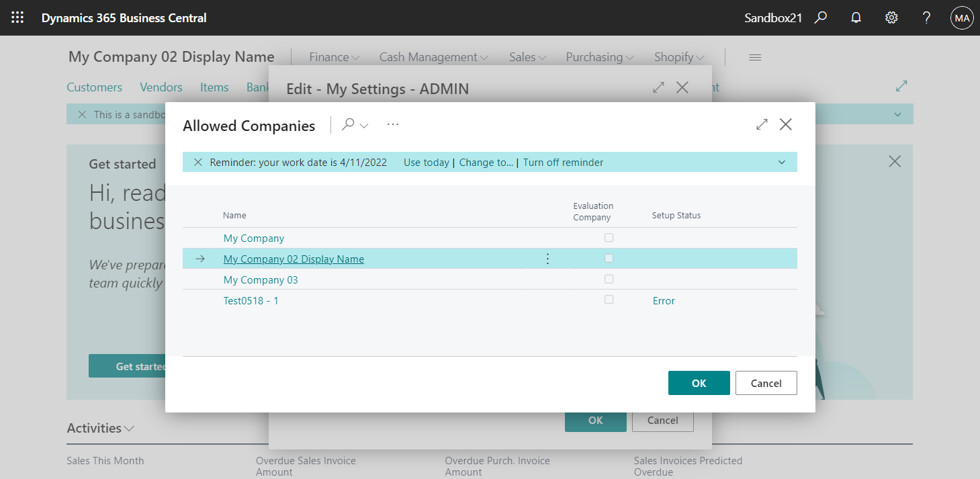Show row actions for My Company 02

point(547,259)
